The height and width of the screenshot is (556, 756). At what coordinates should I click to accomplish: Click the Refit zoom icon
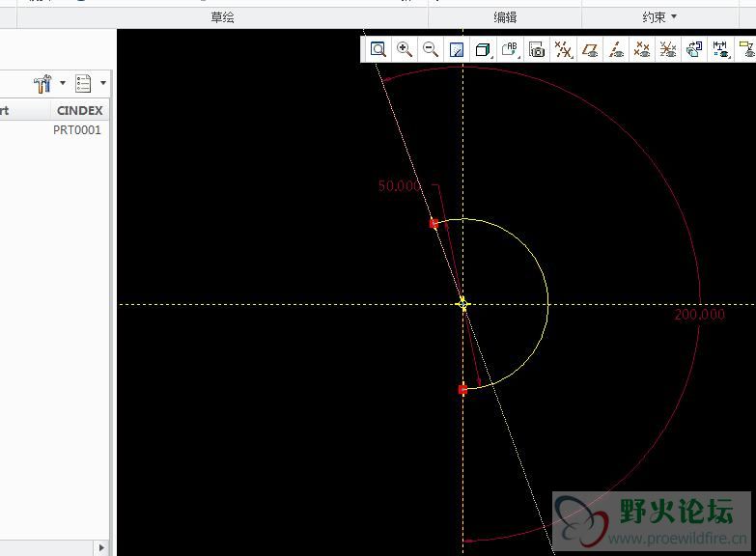point(378,49)
